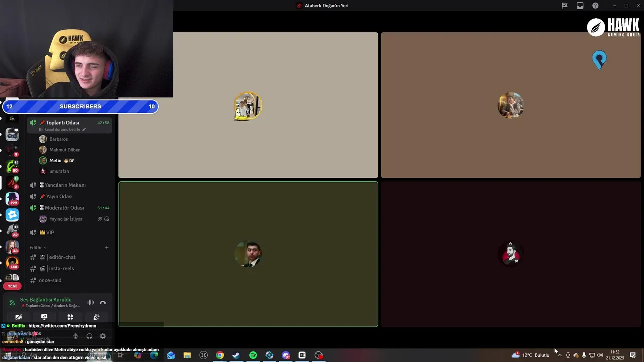This screenshot has height=362, width=644.
Task: Disconnect from voice with the hang-up icon
Action: 103,302
